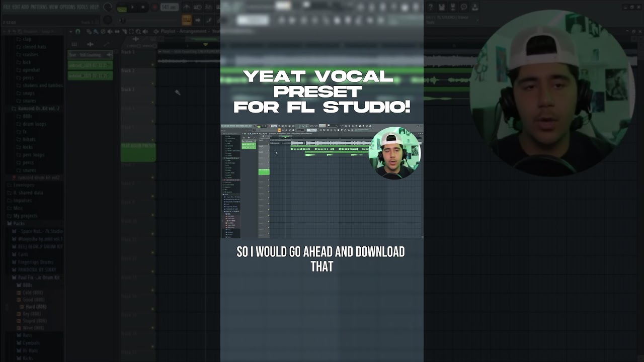
Task: Expand the PANDORA BY SIKKY pack
Action: (x=34, y=269)
